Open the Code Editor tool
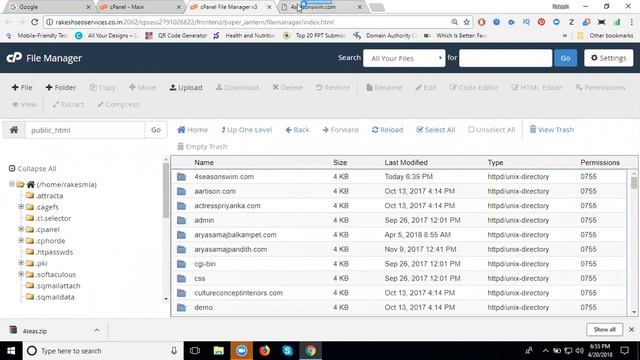Viewport: 640px width, 360px height. click(473, 87)
